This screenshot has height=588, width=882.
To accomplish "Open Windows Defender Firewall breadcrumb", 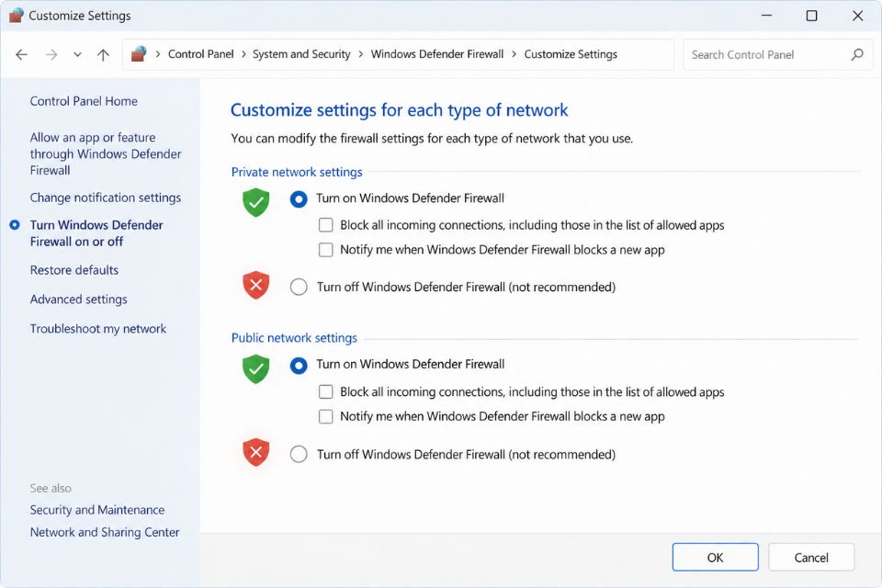I will tap(437, 54).
